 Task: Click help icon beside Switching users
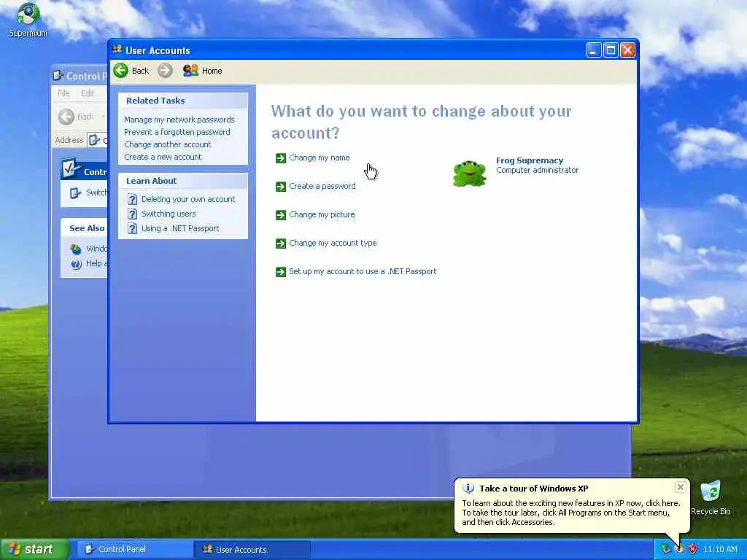[133, 214]
